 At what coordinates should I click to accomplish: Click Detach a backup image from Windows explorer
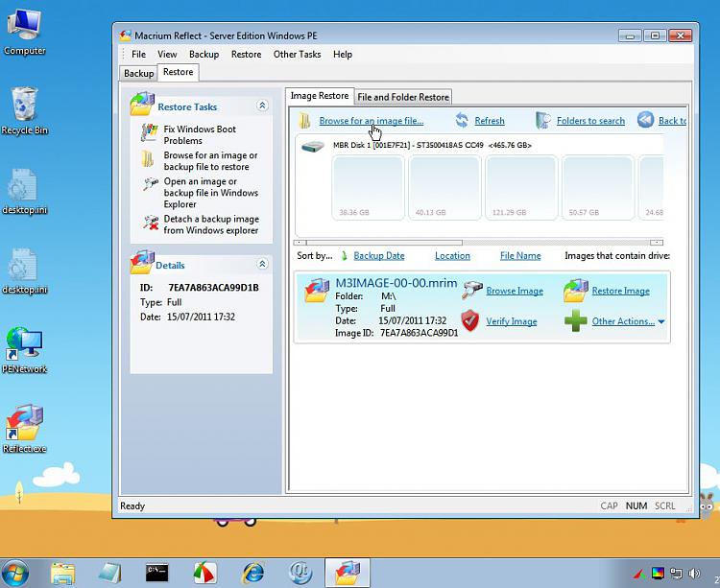[x=211, y=224]
